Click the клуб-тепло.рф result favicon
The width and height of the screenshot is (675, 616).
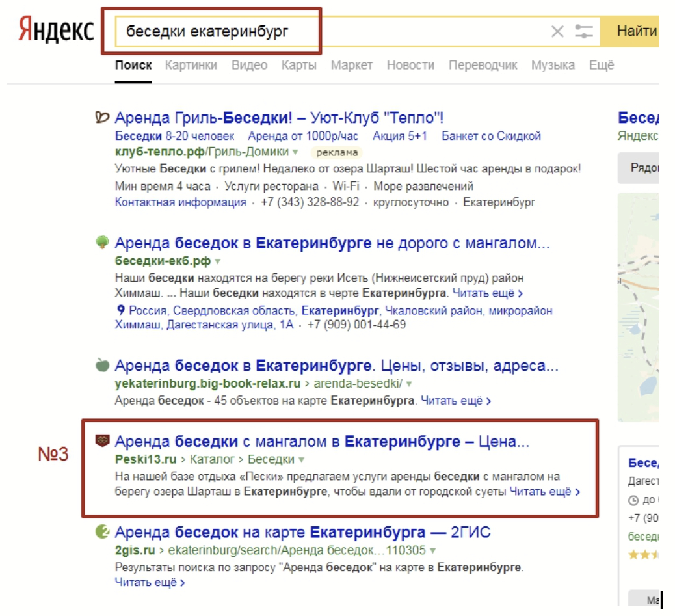pyautogui.click(x=102, y=117)
